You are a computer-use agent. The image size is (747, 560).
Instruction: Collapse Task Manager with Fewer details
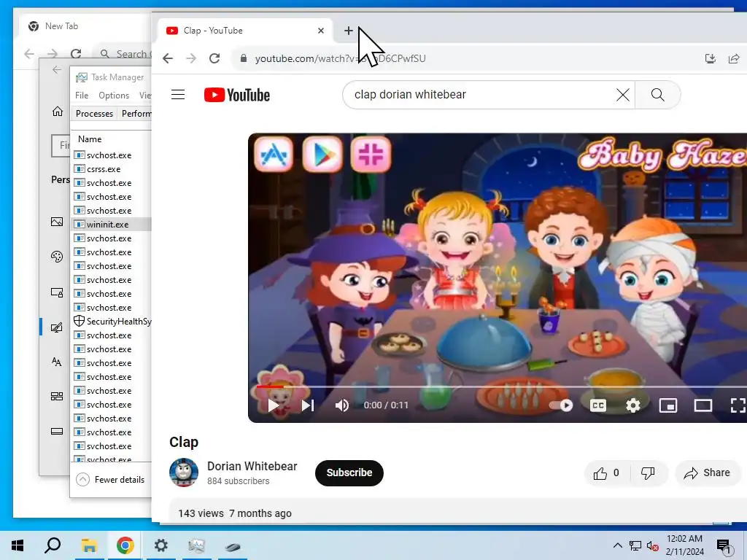[x=111, y=480]
